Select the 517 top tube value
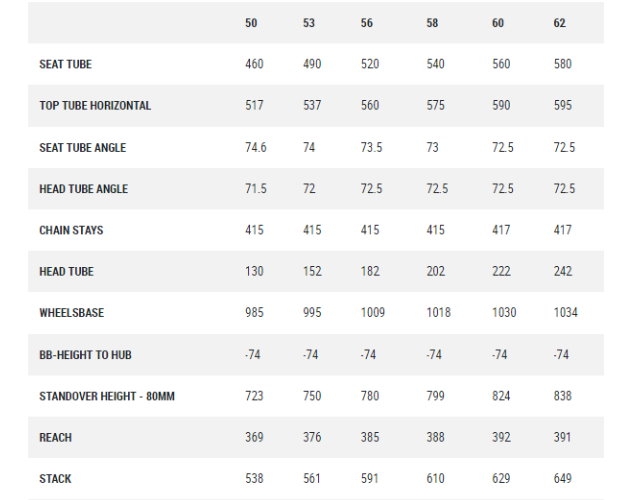Viewport: 644px width, 500px height. pos(254,106)
